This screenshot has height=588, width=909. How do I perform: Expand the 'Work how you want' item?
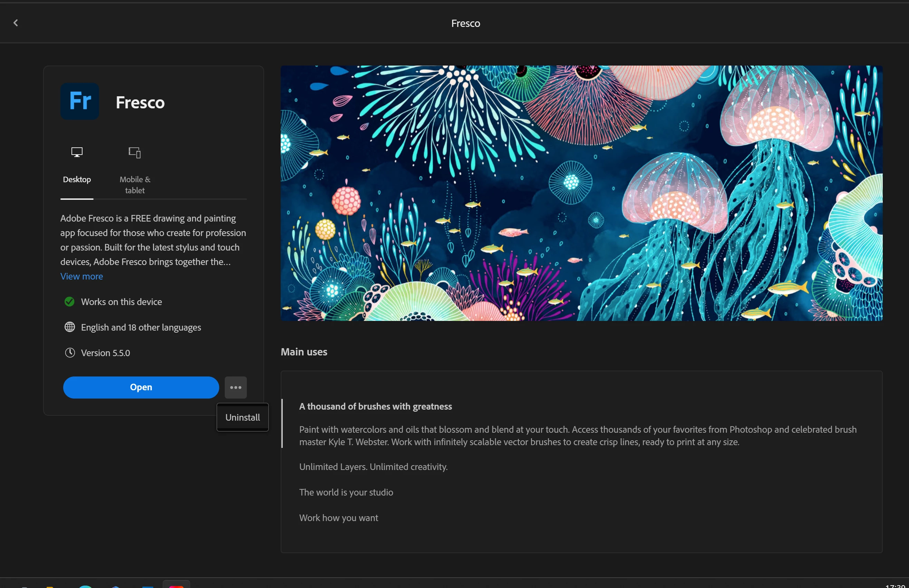pos(338,518)
